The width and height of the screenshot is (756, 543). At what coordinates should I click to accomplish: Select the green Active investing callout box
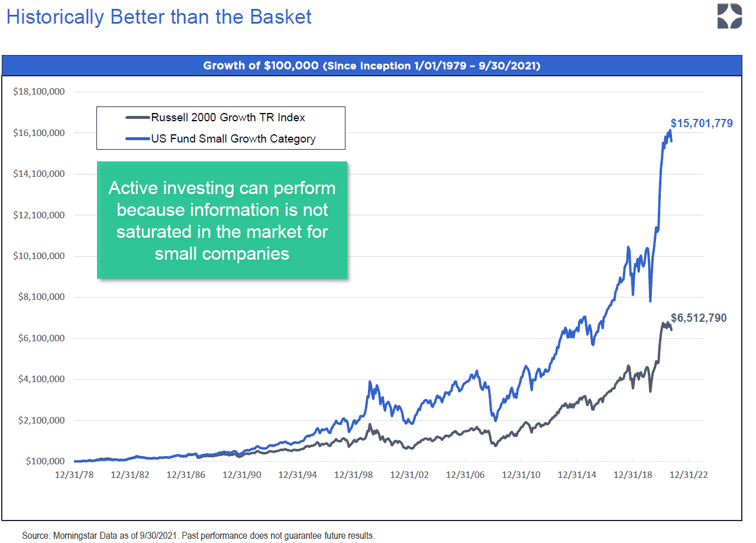tap(222, 220)
